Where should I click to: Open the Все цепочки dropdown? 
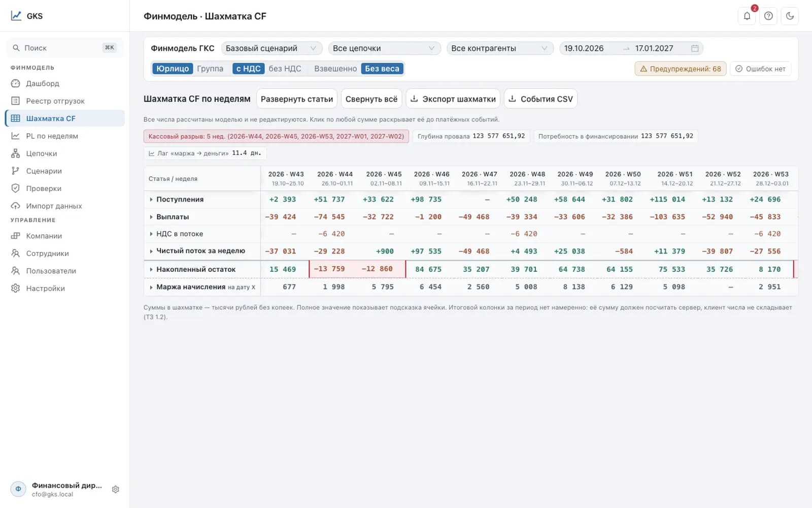[x=385, y=48]
